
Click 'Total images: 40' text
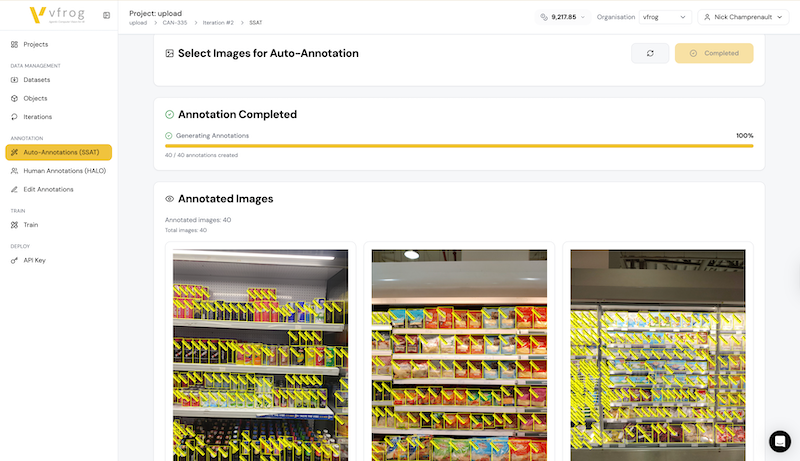(186, 230)
